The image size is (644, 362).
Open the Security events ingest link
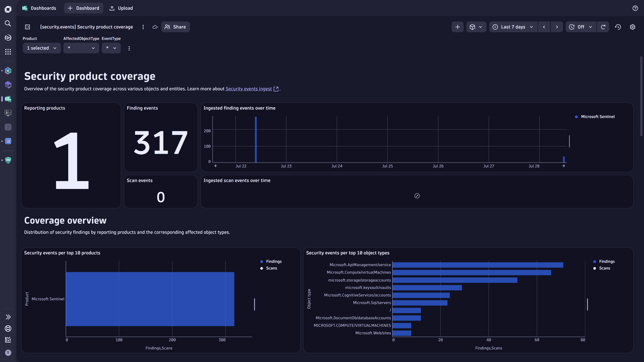pos(249,89)
